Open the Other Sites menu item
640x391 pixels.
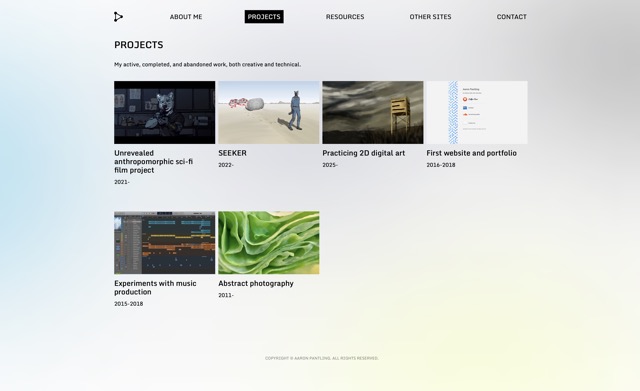[x=430, y=17]
